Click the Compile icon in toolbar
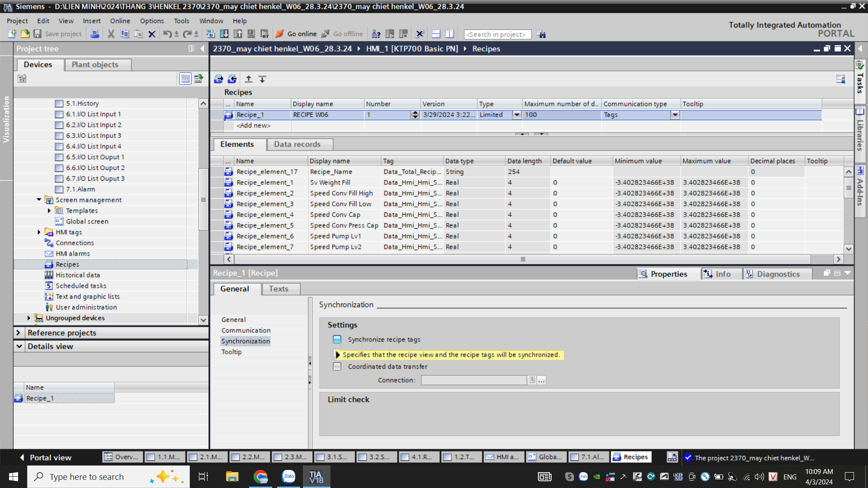The height and width of the screenshot is (488, 868). pos(210,34)
